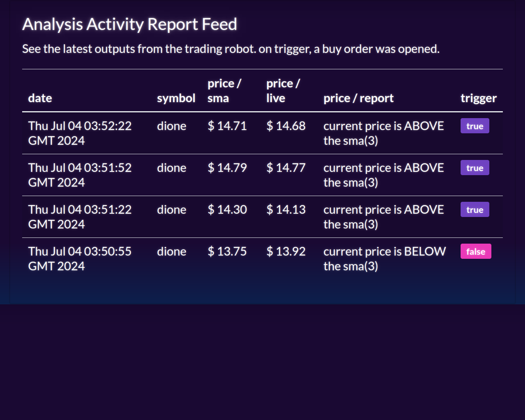The width and height of the screenshot is (525, 420).
Task: Click the price / report column header
Action: click(358, 98)
